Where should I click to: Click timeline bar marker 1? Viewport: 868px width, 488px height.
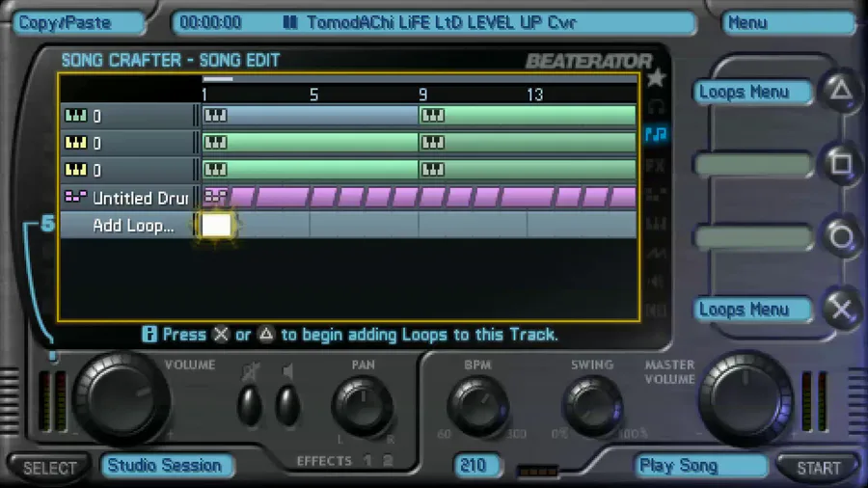(x=204, y=95)
